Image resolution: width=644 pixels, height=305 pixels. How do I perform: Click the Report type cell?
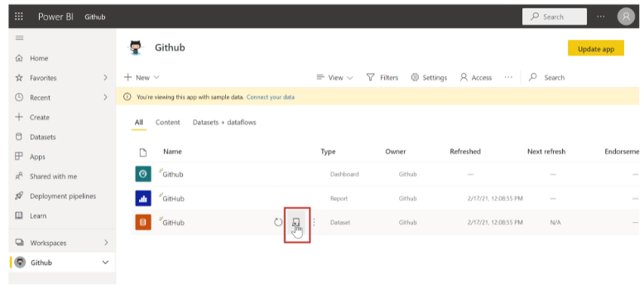(339, 199)
